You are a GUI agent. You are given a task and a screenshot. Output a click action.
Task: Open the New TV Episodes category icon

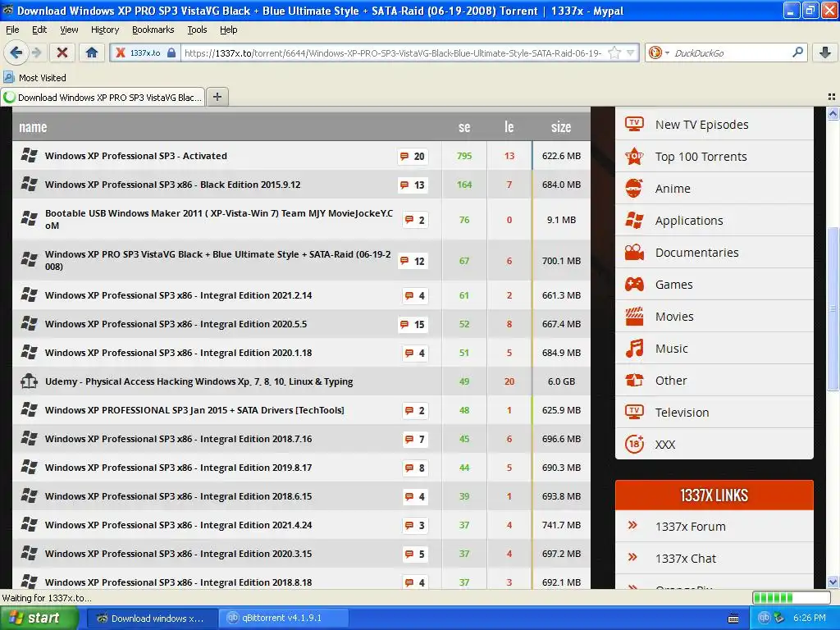[634, 125]
